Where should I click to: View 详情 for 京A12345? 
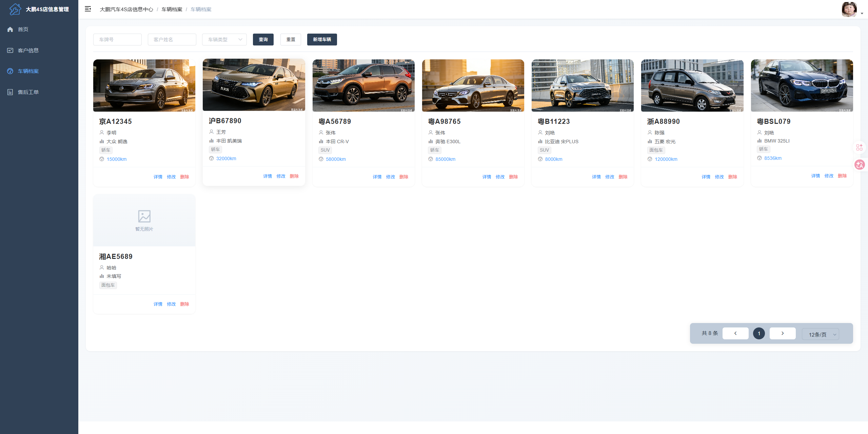click(158, 177)
